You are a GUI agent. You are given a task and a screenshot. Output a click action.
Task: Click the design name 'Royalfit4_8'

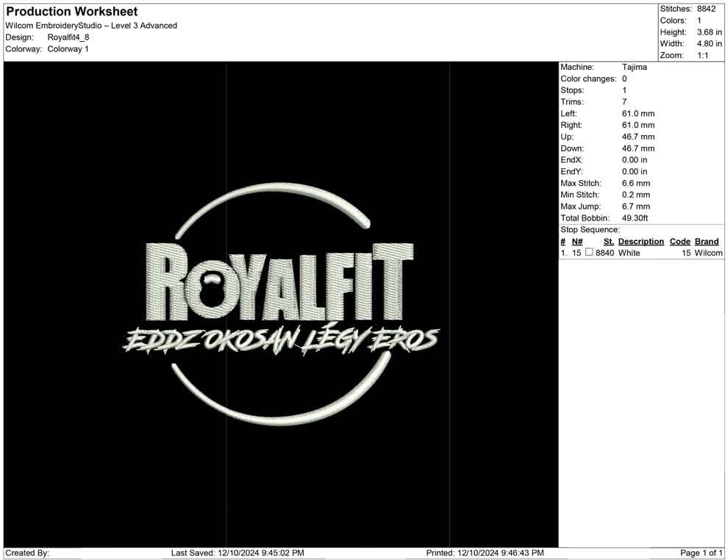(x=68, y=37)
